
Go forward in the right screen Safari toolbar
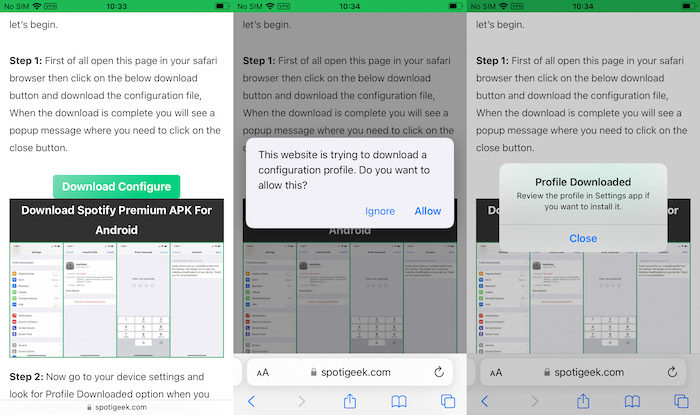[535, 402]
